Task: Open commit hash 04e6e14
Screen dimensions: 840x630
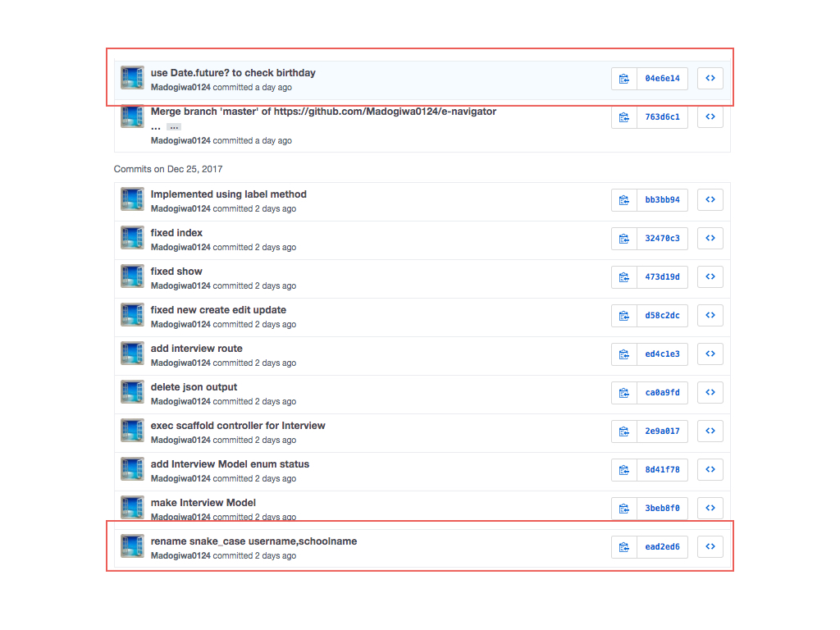Action: [663, 79]
